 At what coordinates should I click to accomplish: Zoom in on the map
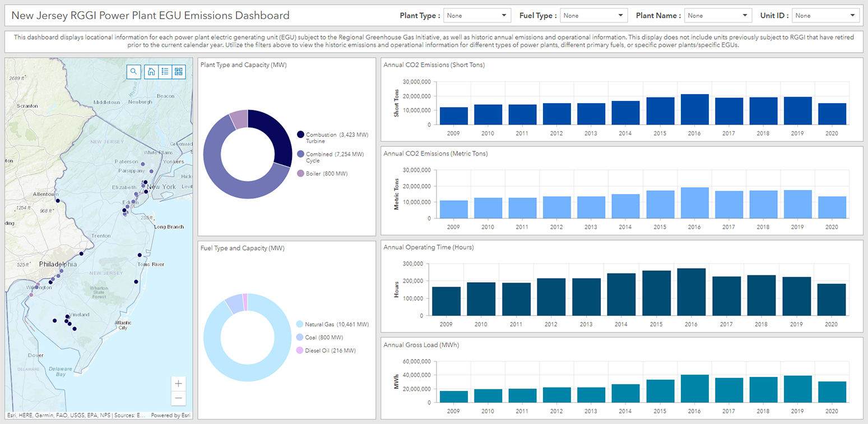[178, 384]
